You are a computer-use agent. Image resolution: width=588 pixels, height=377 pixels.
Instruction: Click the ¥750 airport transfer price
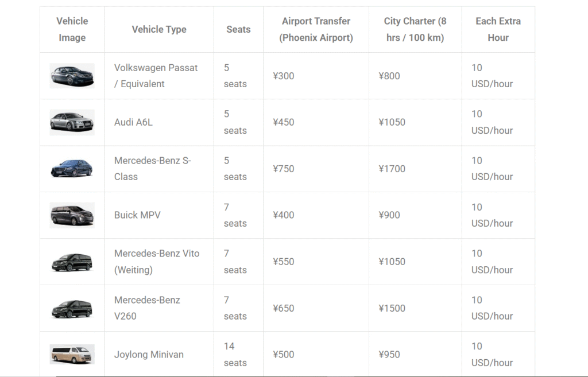(284, 169)
